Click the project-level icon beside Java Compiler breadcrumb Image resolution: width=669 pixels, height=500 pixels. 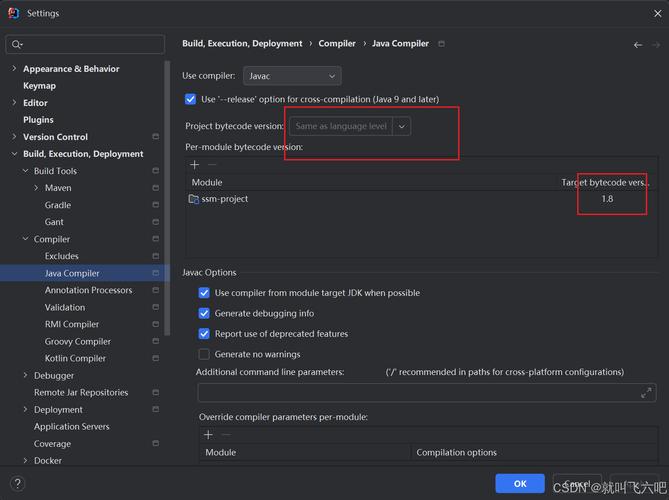tap(442, 44)
